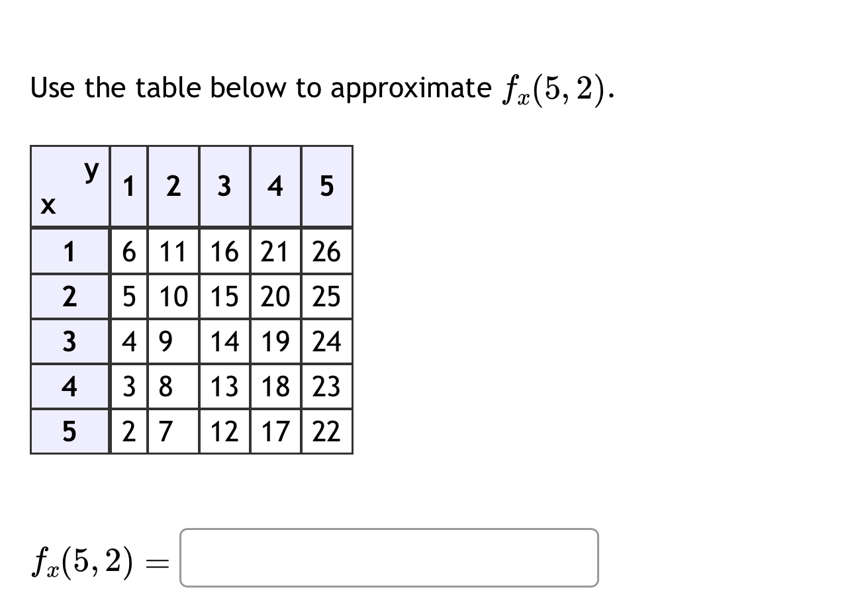Select the cell containing 2
The width and height of the screenshot is (854, 616).
pos(128,432)
